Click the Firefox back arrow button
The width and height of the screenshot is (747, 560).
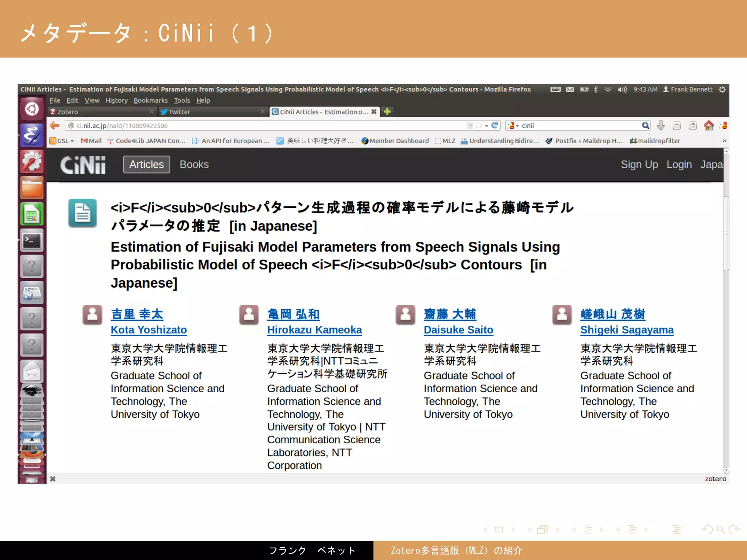(x=55, y=125)
